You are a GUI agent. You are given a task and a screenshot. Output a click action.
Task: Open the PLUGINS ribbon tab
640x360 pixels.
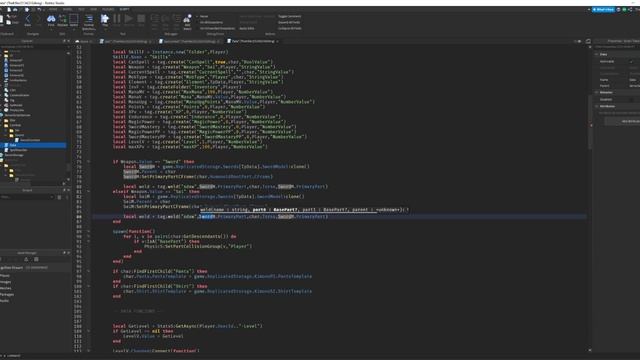pyautogui.click(x=108, y=9)
